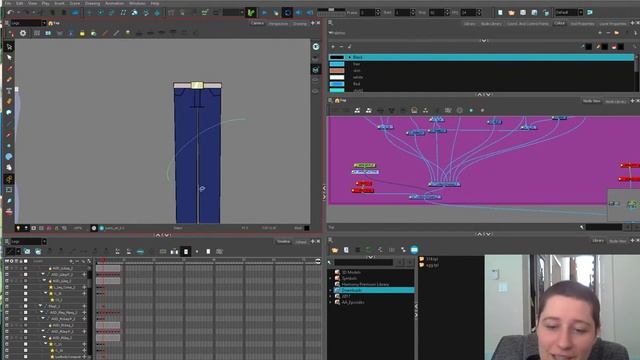Select the Transform tool in the tools toolbar
Screen dimensions: 640x360
9,47
